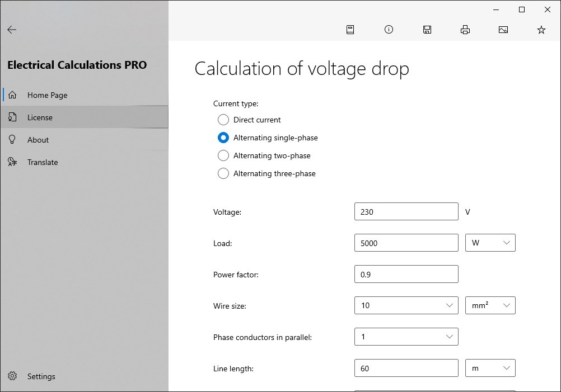Open the About page
Screen dimensions: 561x392
pyautogui.click(x=38, y=140)
